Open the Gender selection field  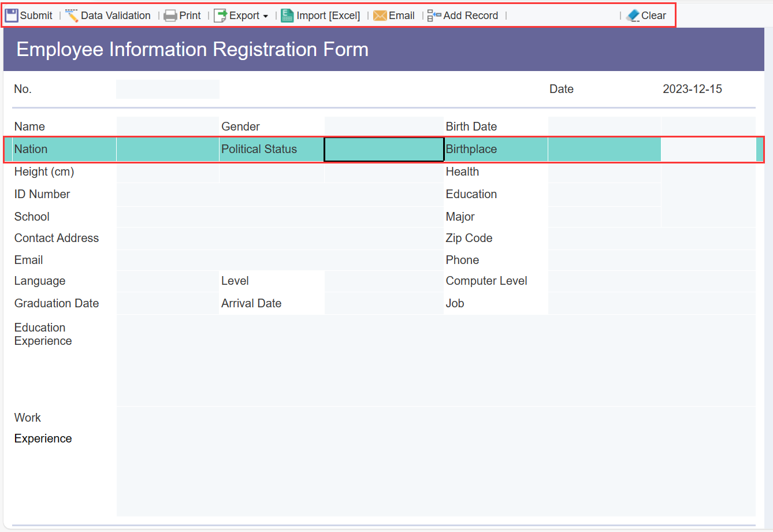[x=384, y=126]
